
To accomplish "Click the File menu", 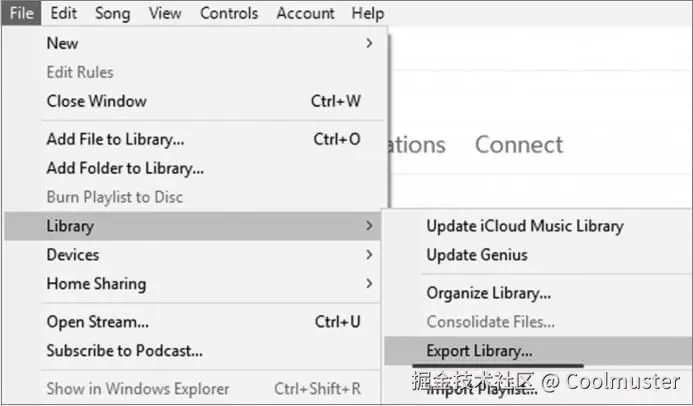I will [x=21, y=13].
